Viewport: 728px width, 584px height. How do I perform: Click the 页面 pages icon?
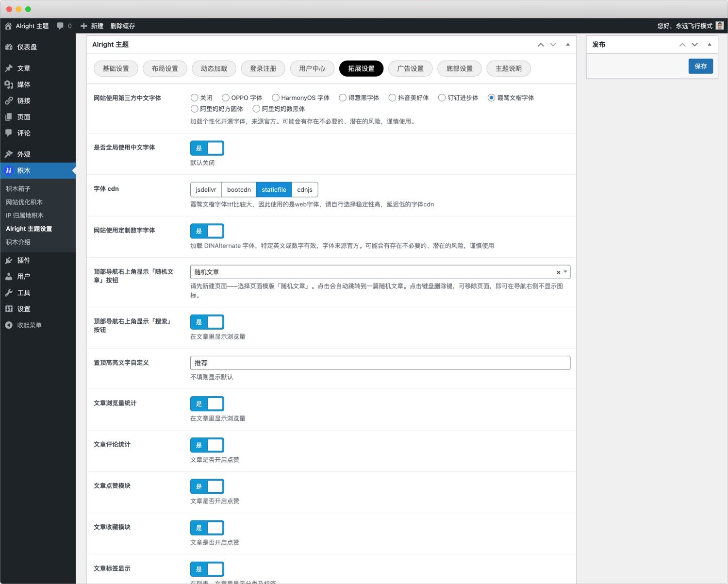click(x=9, y=117)
